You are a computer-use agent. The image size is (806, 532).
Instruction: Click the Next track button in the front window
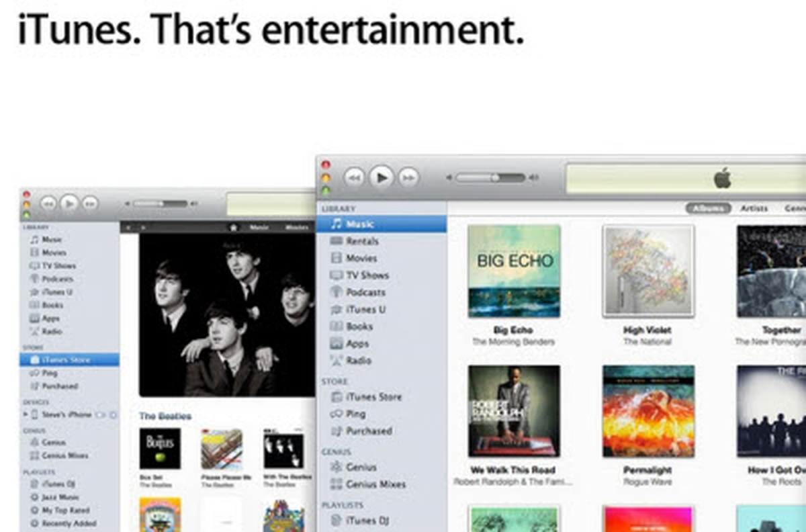click(x=408, y=177)
